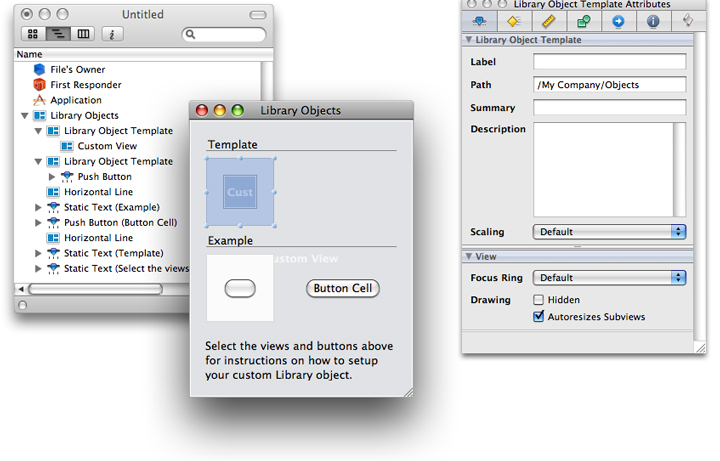Switch to column browser view mode

(x=83, y=34)
